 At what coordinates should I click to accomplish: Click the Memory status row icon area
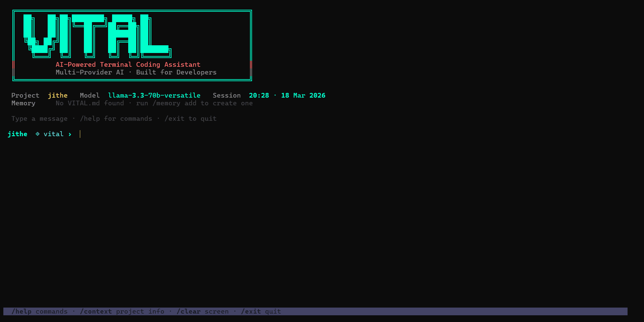coord(23,103)
